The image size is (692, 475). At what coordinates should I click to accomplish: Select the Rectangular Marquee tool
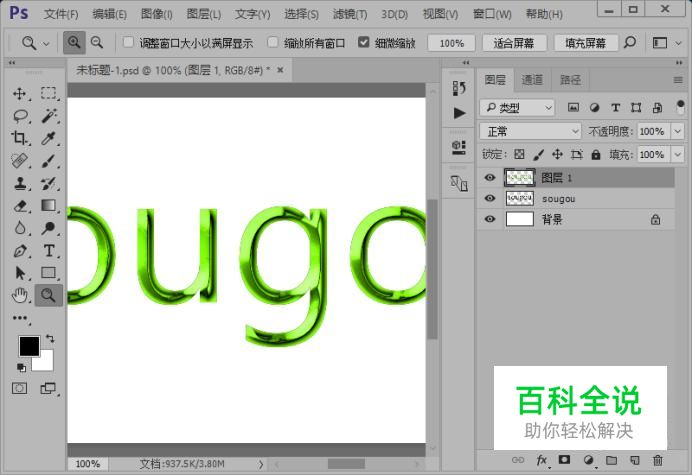(49, 94)
